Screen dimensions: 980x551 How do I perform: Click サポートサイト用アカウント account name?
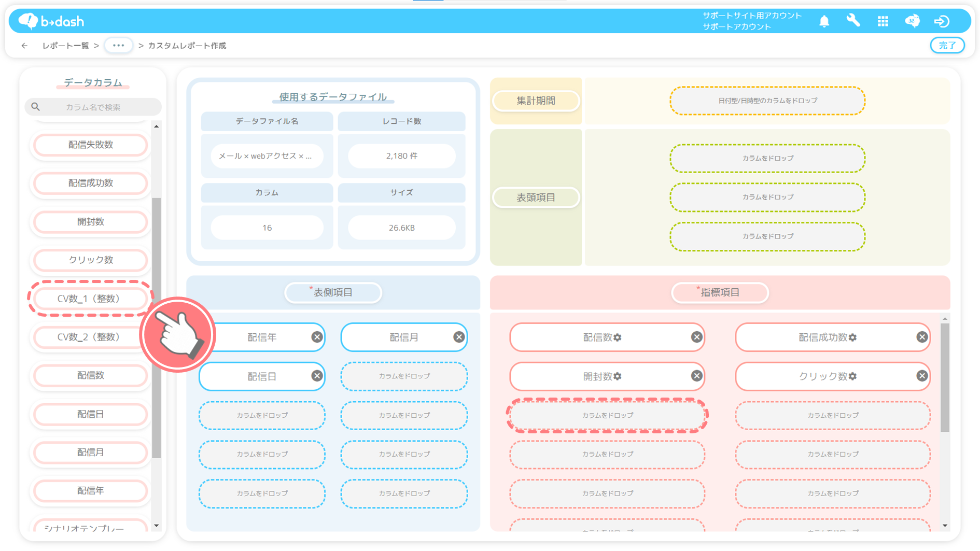click(x=752, y=16)
